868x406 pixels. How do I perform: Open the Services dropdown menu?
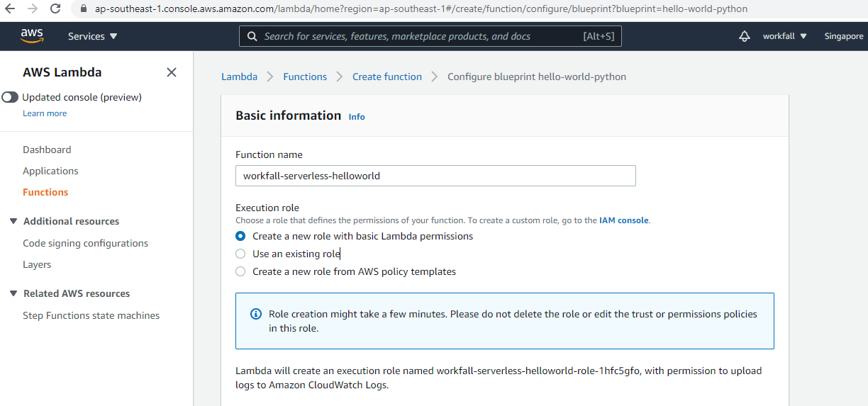pos(93,36)
